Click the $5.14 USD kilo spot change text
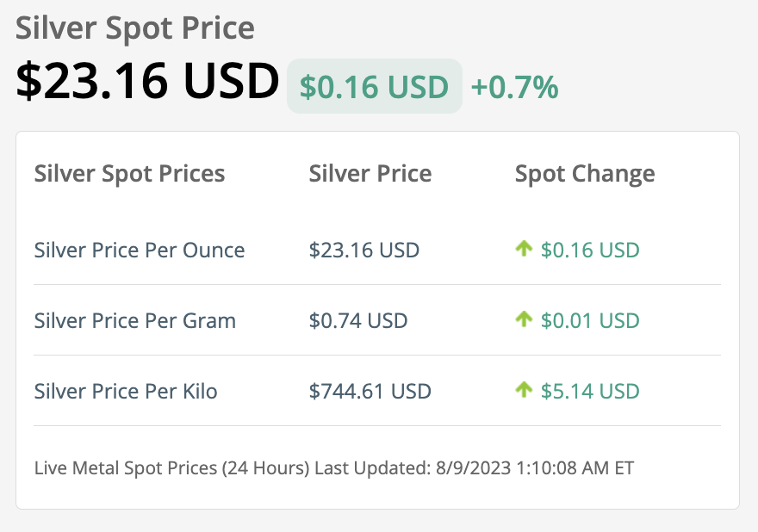The height and width of the screenshot is (532, 758). pos(590,392)
